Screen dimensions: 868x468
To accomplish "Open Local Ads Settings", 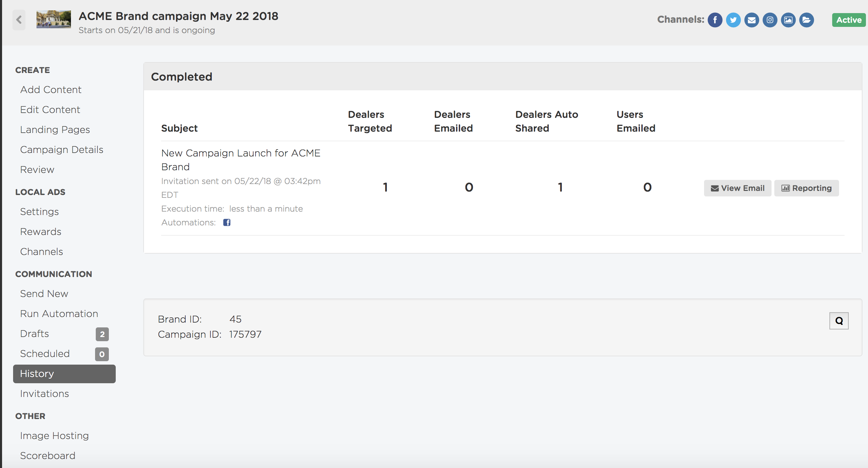I will [x=40, y=212].
